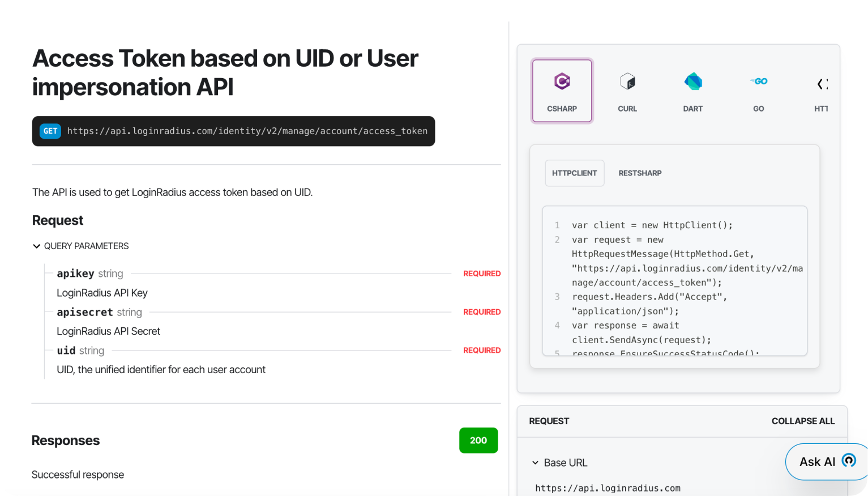Click the 200 response status badge
The image size is (868, 496).
tap(478, 441)
